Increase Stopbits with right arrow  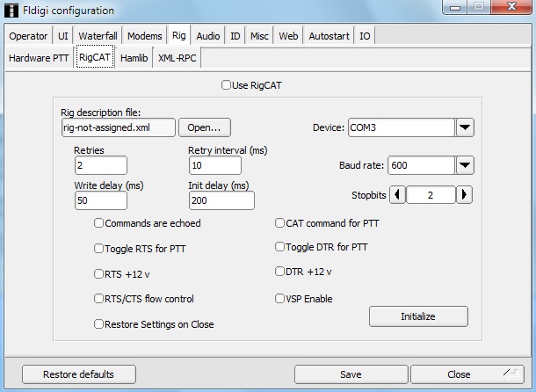(x=466, y=195)
